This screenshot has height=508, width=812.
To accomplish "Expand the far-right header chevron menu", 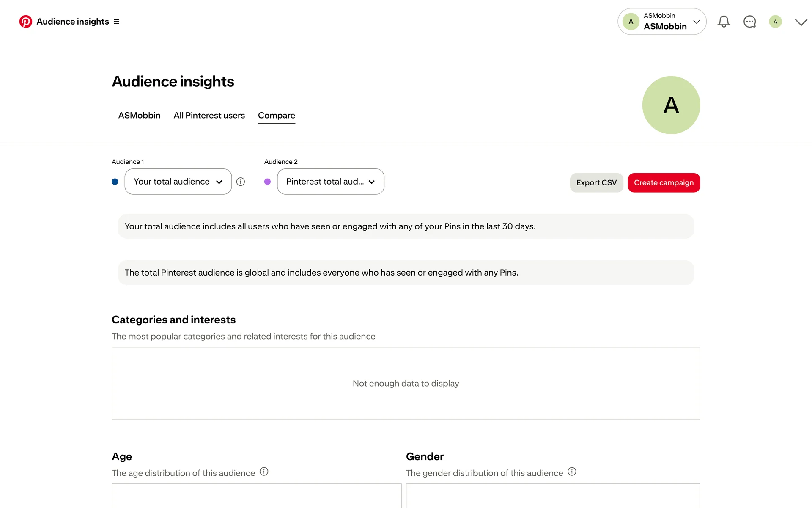I will coord(801,22).
